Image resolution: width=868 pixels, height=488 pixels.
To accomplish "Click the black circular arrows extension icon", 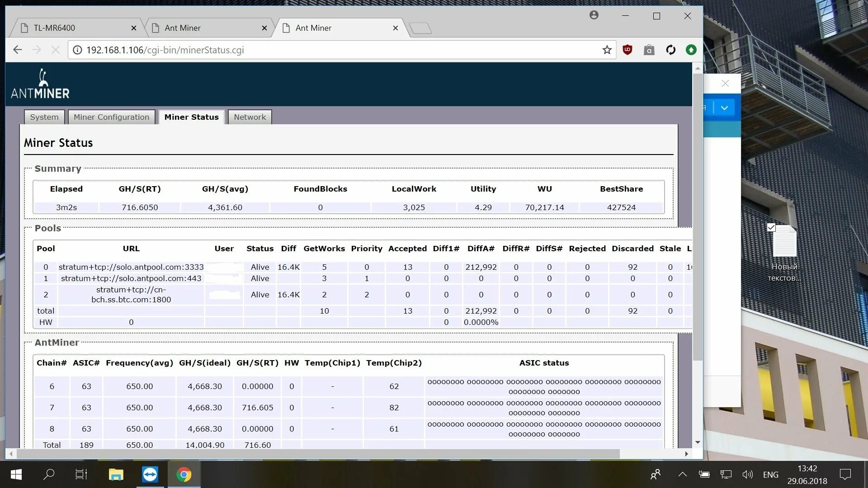I will coord(670,50).
